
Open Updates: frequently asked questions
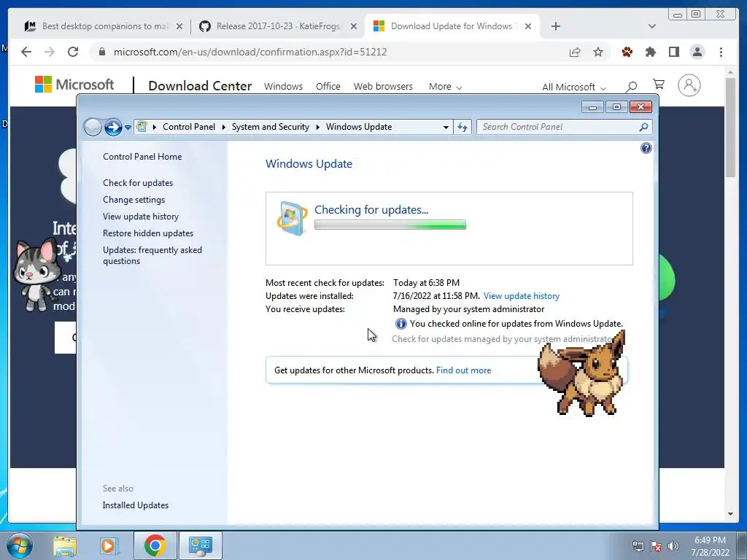(x=152, y=255)
